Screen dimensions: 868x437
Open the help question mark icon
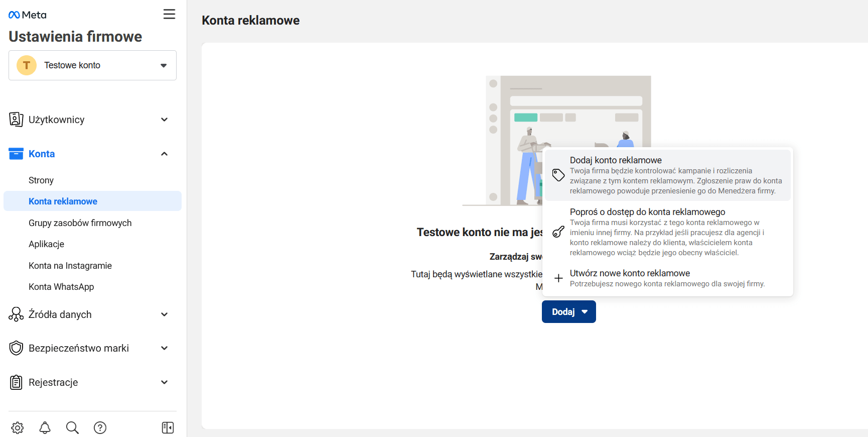point(100,427)
